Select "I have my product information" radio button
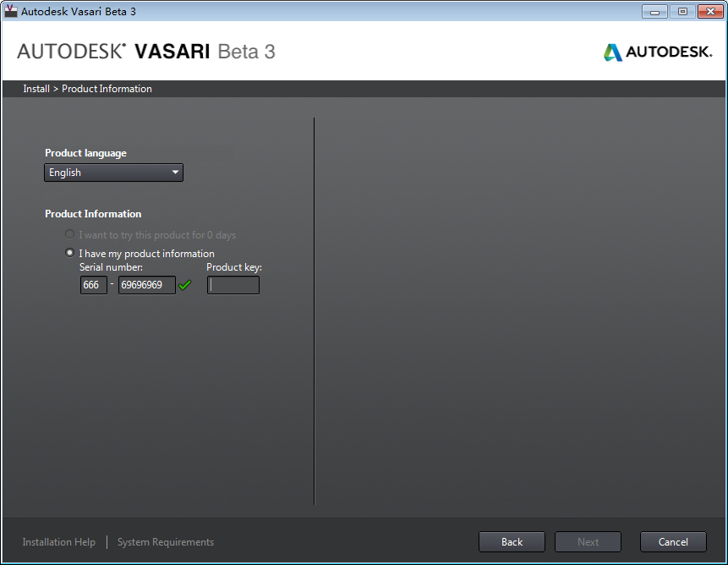The width and height of the screenshot is (728, 565). pyautogui.click(x=69, y=253)
